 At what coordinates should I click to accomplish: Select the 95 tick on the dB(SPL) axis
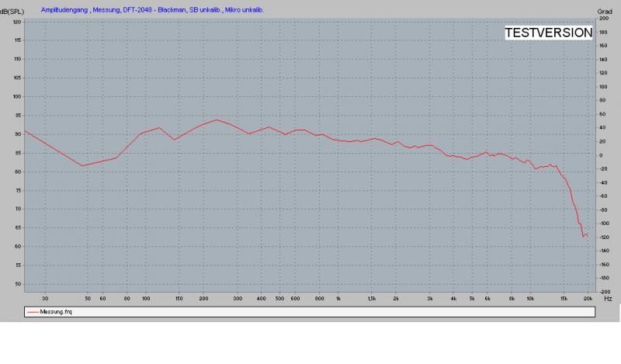[17, 116]
